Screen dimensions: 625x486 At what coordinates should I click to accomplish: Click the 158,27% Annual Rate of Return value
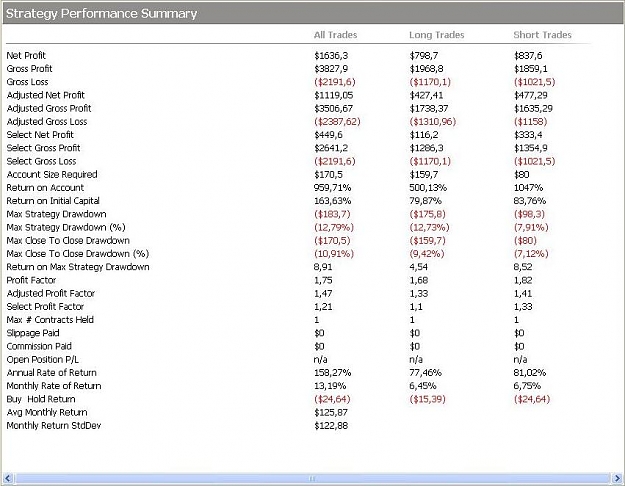pos(332,372)
